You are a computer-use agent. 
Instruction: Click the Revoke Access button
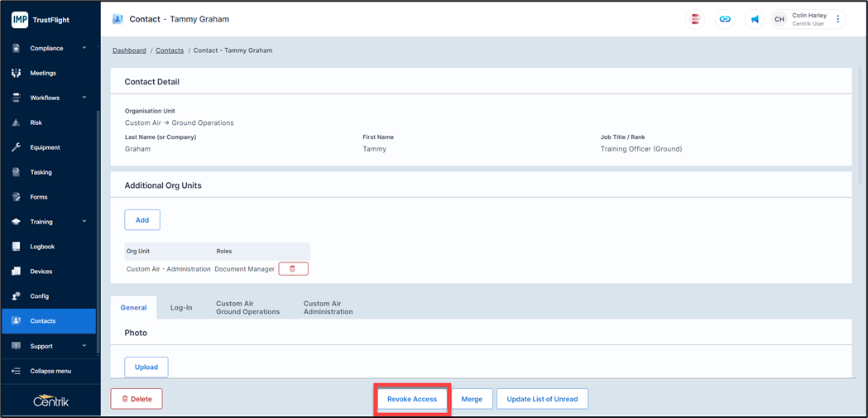point(412,399)
